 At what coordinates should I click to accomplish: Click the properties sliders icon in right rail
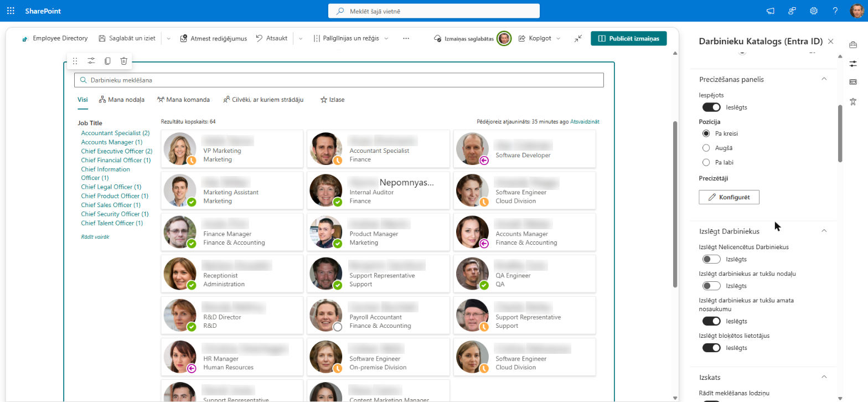point(853,63)
